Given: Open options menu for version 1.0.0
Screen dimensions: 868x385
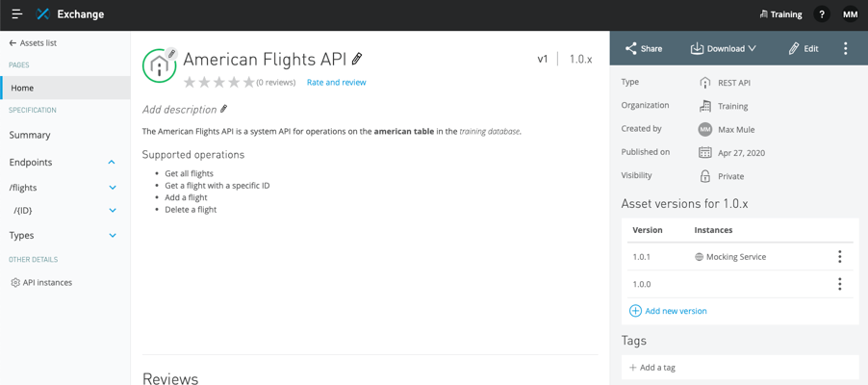Looking at the screenshot, I should [840, 284].
